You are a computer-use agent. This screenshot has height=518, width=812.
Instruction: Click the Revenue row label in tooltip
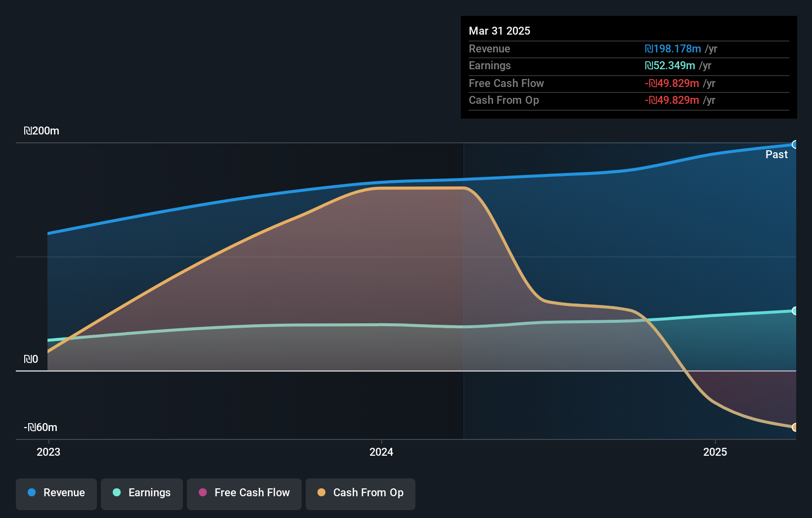(x=490, y=49)
